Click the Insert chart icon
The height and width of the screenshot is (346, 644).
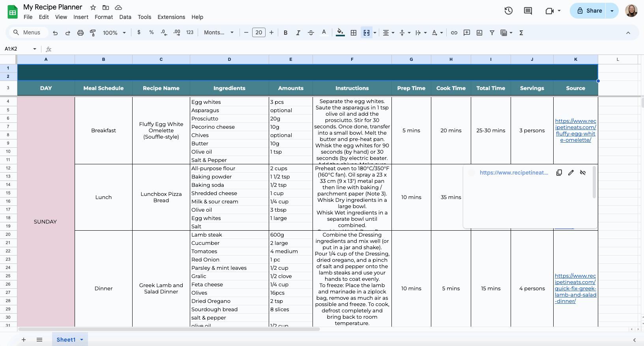tap(479, 33)
